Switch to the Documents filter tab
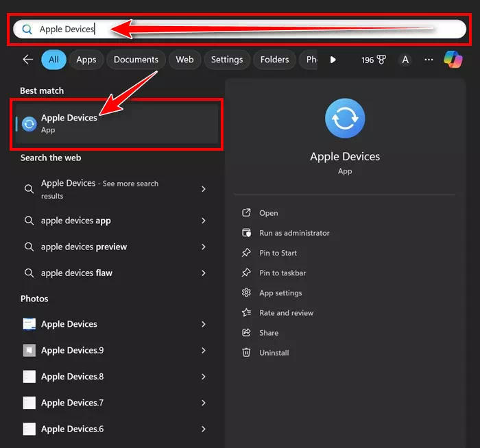This screenshot has height=448, width=480. click(x=136, y=60)
